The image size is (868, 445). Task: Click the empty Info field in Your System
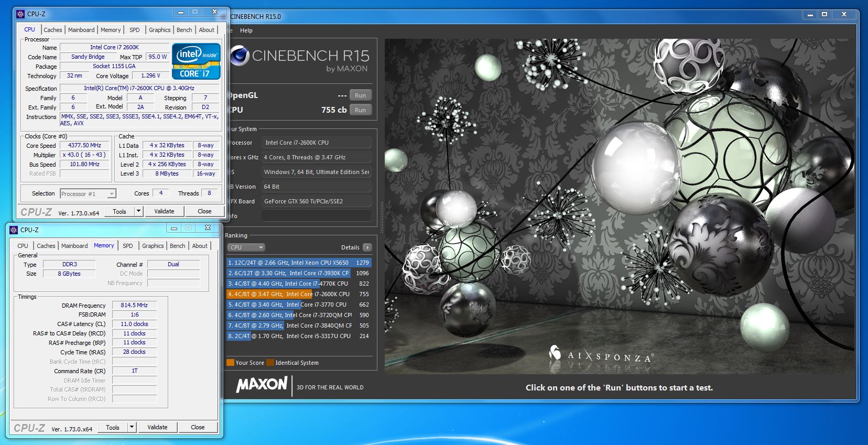[317, 216]
